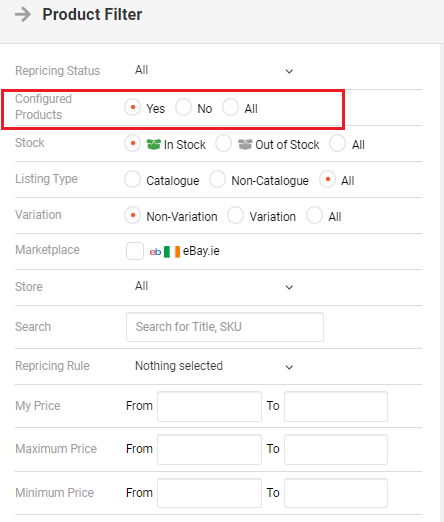Expand the Store dropdown
The image size is (444, 522).
(213, 287)
